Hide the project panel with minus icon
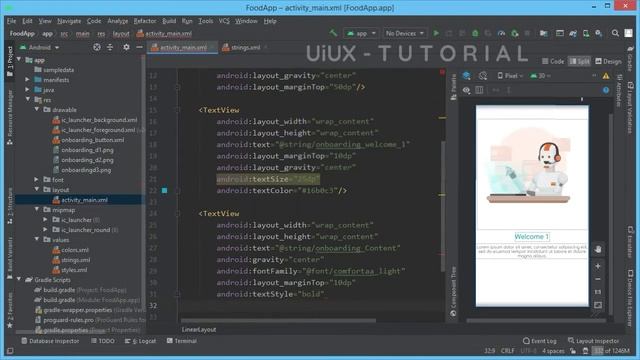Image resolution: width=640 pixels, height=360 pixels. (x=139, y=47)
